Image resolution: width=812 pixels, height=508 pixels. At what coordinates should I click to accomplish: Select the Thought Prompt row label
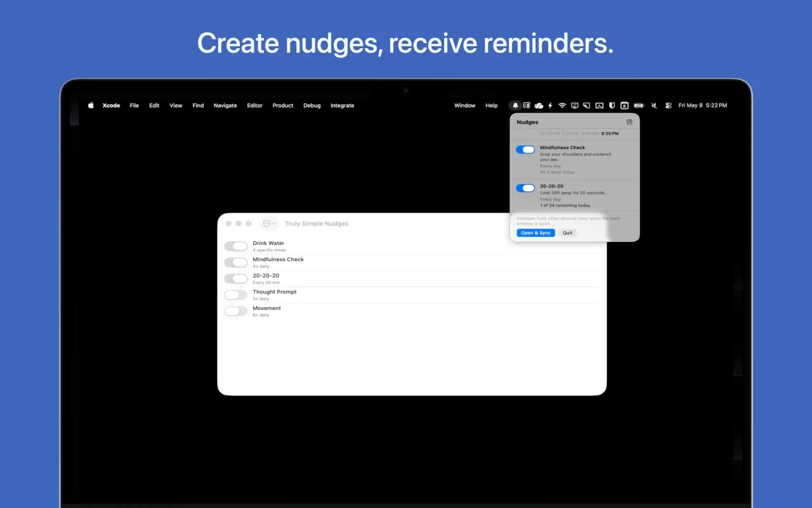(275, 292)
